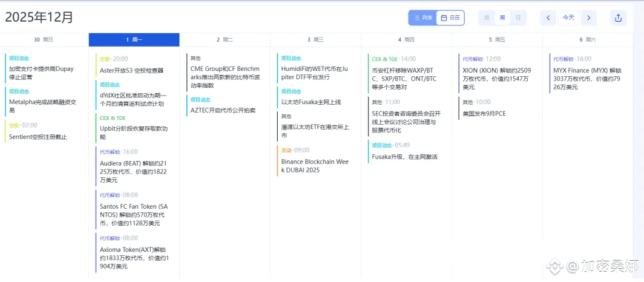The image size is (644, 282).
Task: Select the 1 周一 highlighted day header
Action: point(134,40)
